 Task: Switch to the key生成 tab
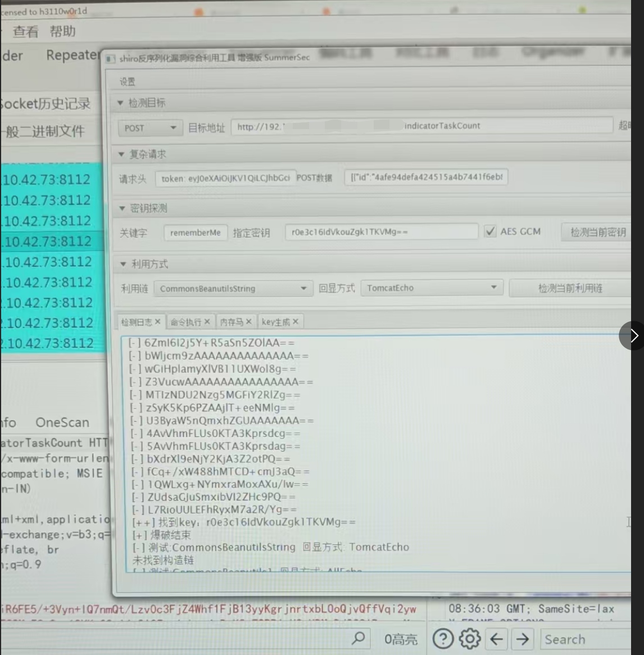pos(275,322)
